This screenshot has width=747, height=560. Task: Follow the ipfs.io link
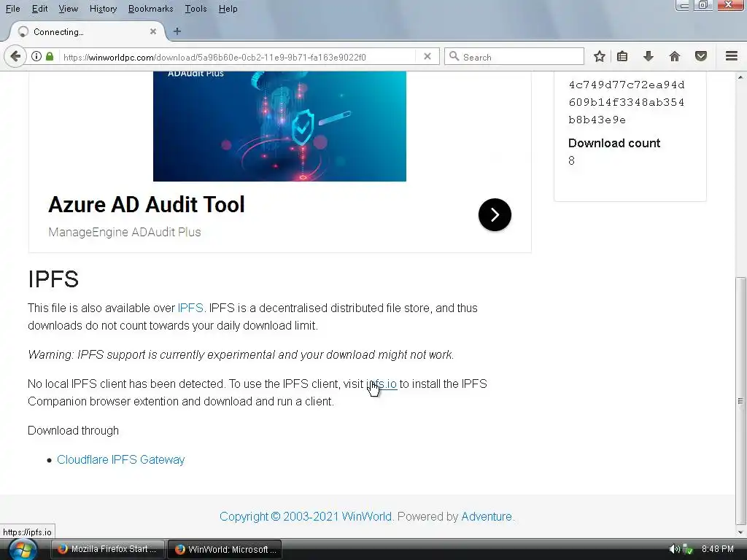pyautogui.click(x=382, y=384)
